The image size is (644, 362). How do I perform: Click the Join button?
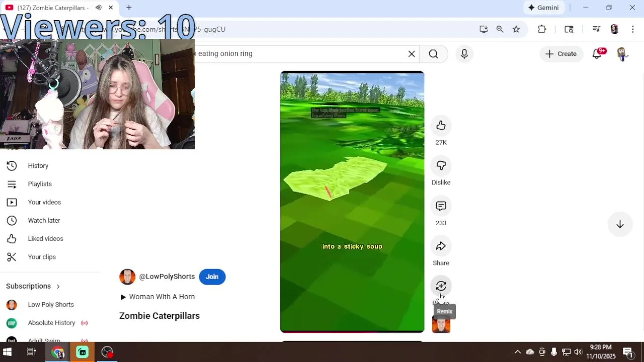tap(212, 277)
